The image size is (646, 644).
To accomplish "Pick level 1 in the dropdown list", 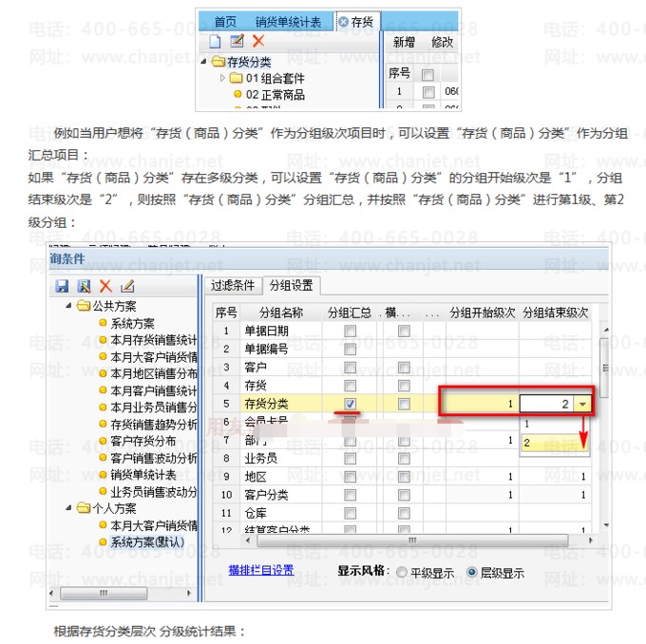I will [555, 425].
